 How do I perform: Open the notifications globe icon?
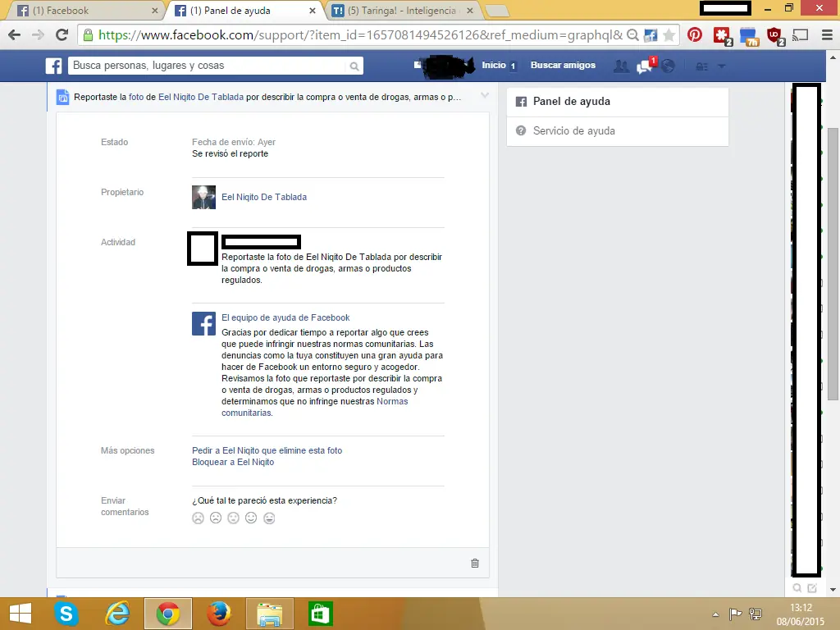point(668,66)
